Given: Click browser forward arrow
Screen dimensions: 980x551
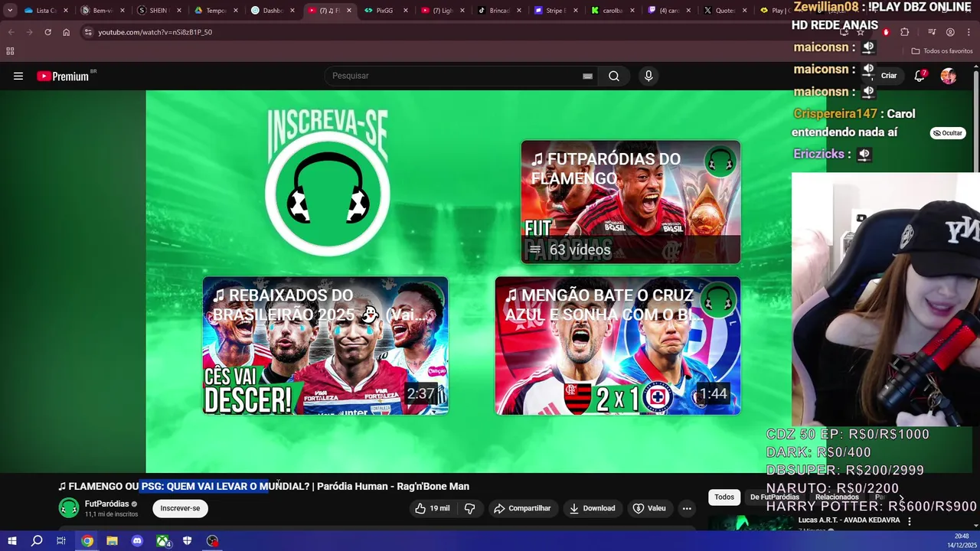Looking at the screenshot, I should coord(29,32).
